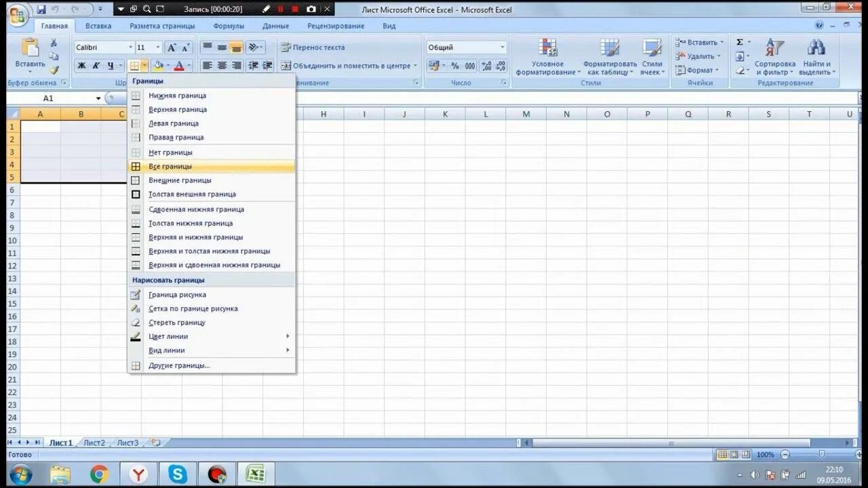Click the Decrease decimal icon
Viewport: 868px width, 488px height.
(x=501, y=66)
